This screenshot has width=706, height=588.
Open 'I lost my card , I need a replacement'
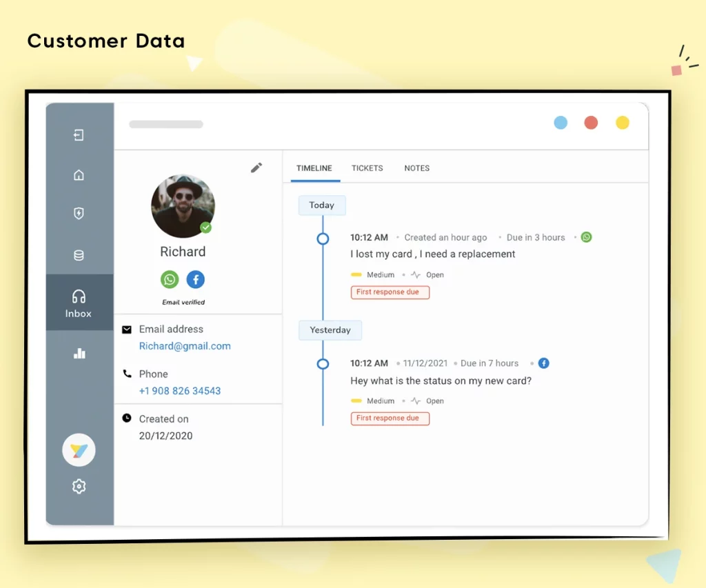tap(433, 254)
